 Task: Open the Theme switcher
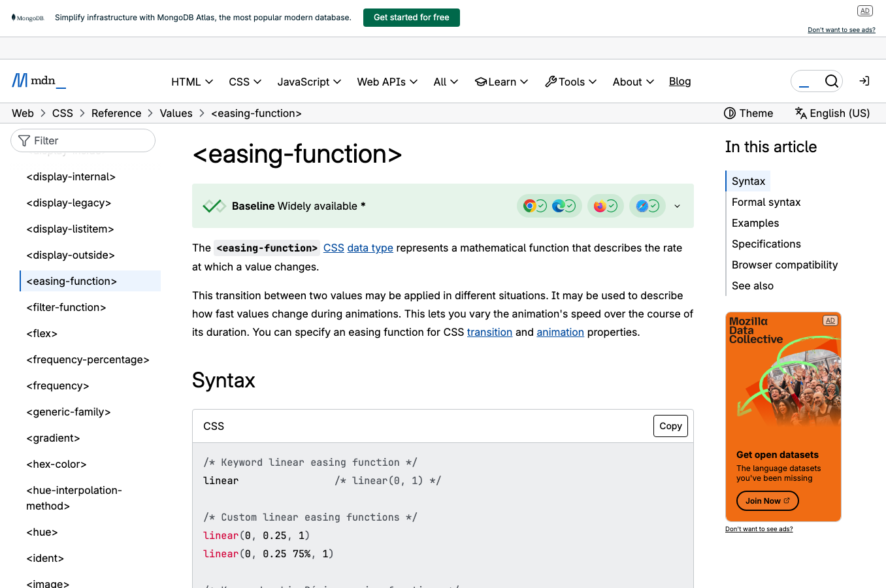pyautogui.click(x=748, y=113)
